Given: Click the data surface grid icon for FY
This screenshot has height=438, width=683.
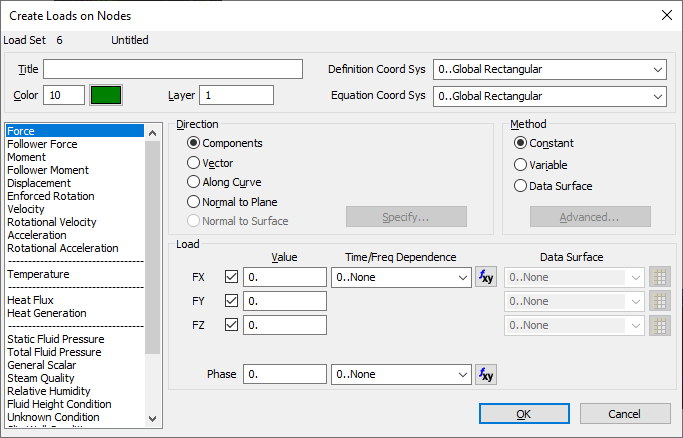Looking at the screenshot, I should pos(659,301).
